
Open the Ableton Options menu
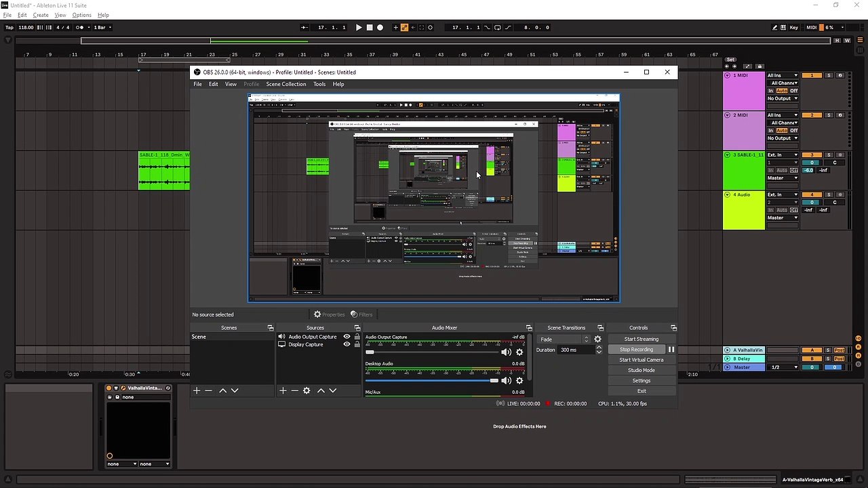(81, 15)
